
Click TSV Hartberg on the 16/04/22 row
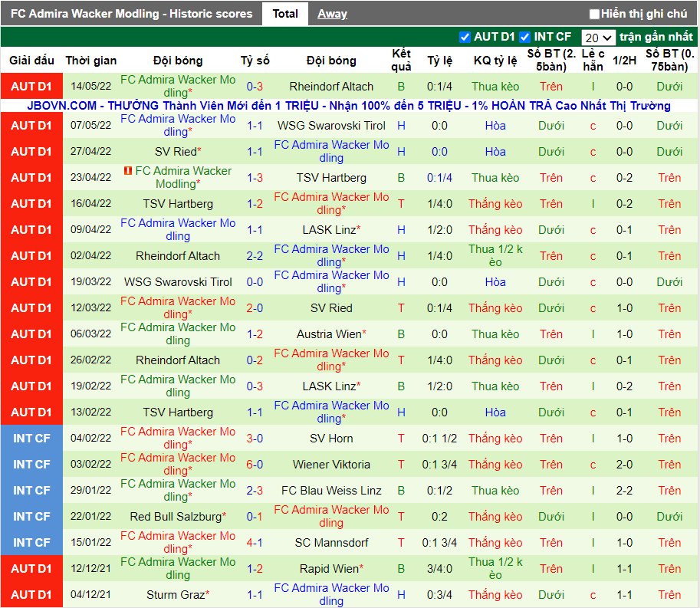178,204
